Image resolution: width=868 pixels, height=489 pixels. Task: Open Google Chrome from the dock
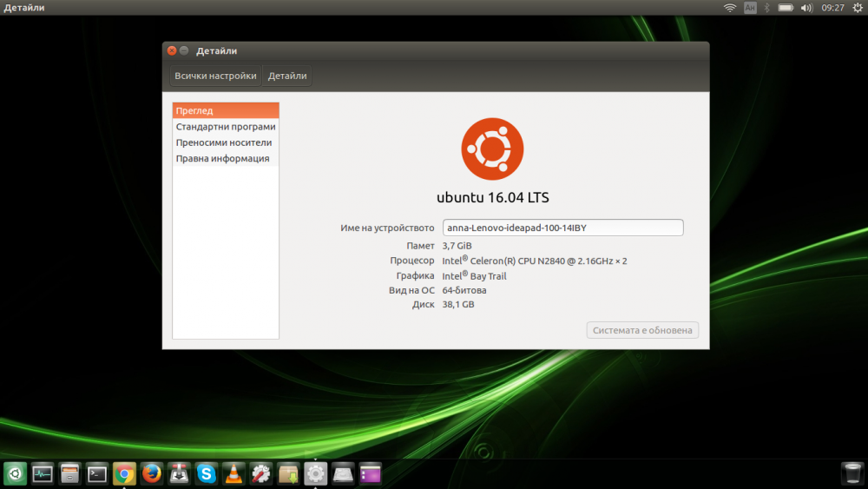click(124, 474)
